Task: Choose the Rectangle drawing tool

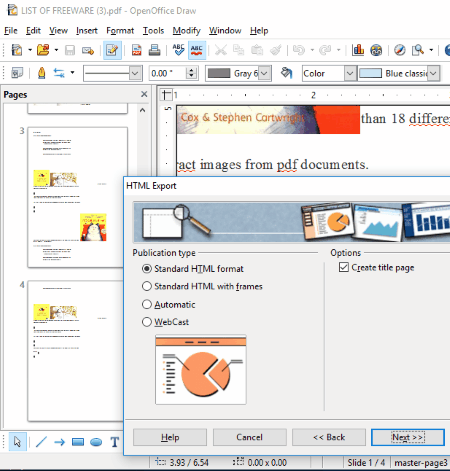Action: (x=78, y=442)
